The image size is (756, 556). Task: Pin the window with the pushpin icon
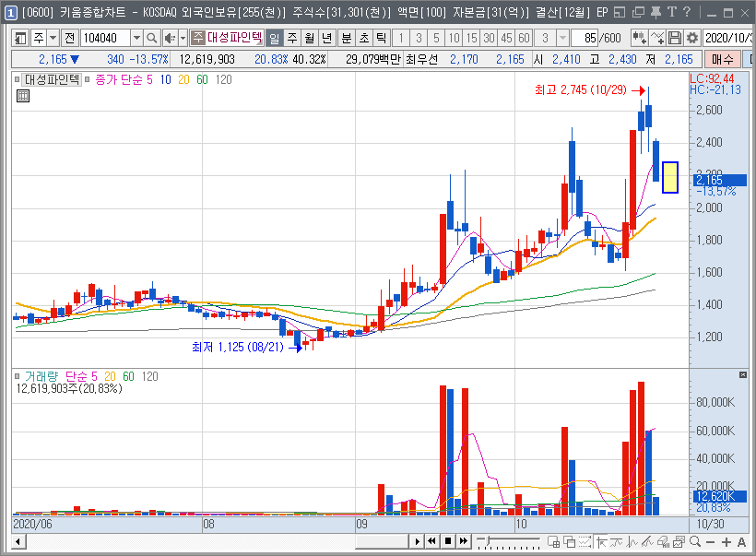656,12
